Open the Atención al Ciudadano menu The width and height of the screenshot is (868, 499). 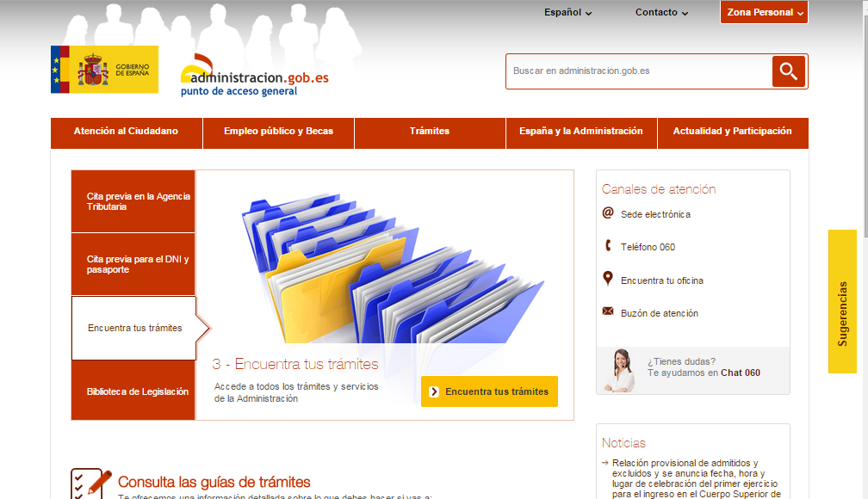click(126, 132)
